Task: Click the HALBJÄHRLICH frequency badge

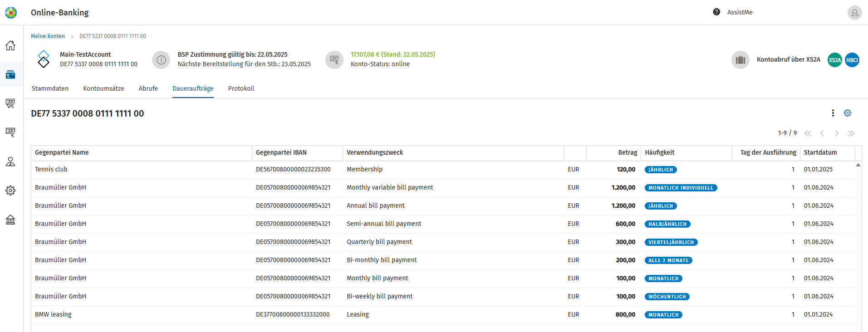Action: (667, 224)
